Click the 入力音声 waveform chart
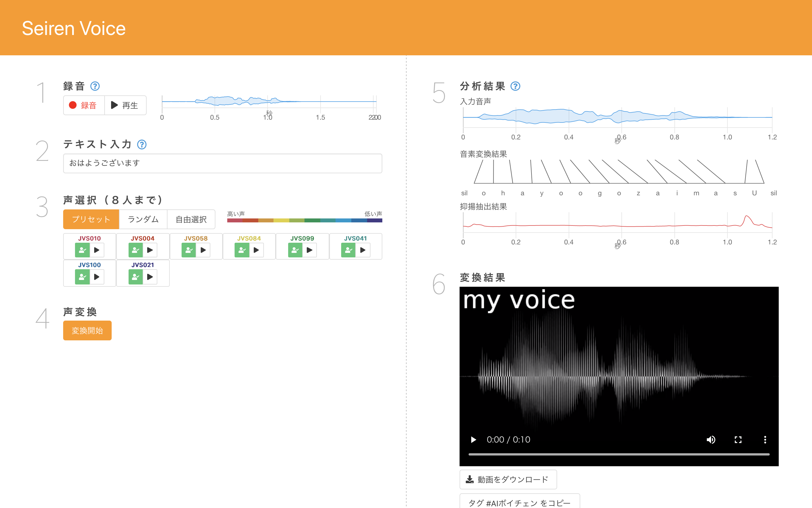Image resolution: width=812 pixels, height=508 pixels. (617, 117)
